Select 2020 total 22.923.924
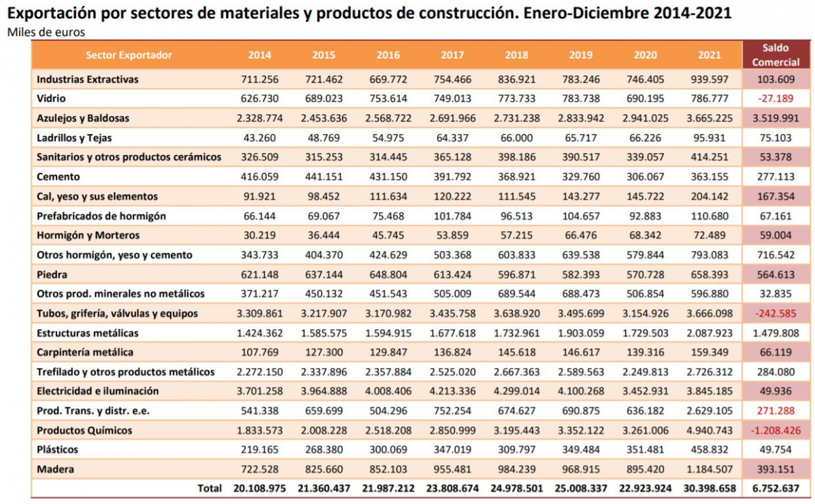Image resolution: width=815 pixels, height=504 pixels. click(x=645, y=488)
